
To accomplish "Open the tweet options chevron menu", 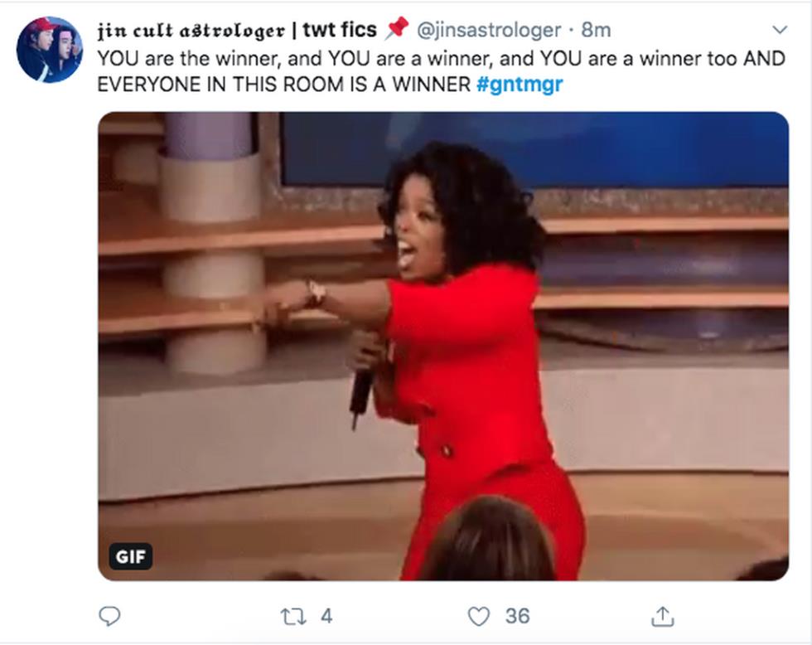I will point(780,30).
